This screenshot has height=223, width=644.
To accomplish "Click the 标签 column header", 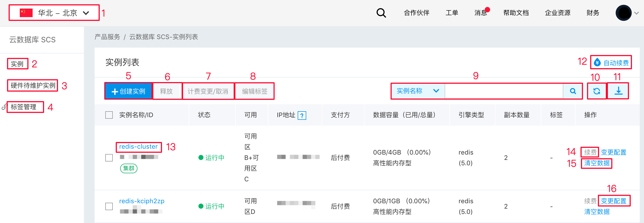I will click(x=556, y=115).
